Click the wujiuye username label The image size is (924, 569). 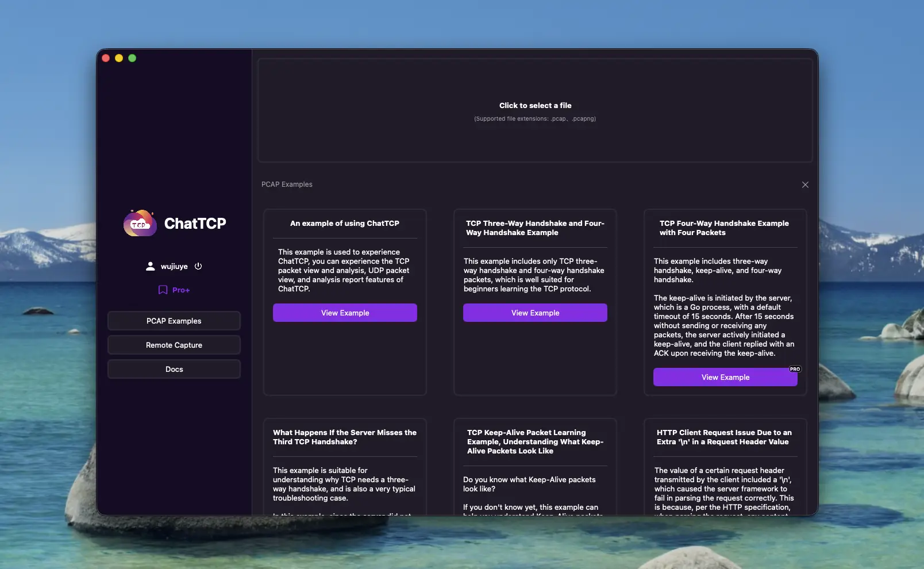174,267
